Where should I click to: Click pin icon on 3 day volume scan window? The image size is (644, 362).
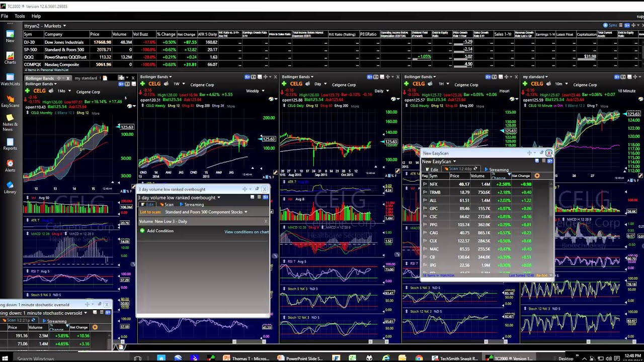[257, 189]
